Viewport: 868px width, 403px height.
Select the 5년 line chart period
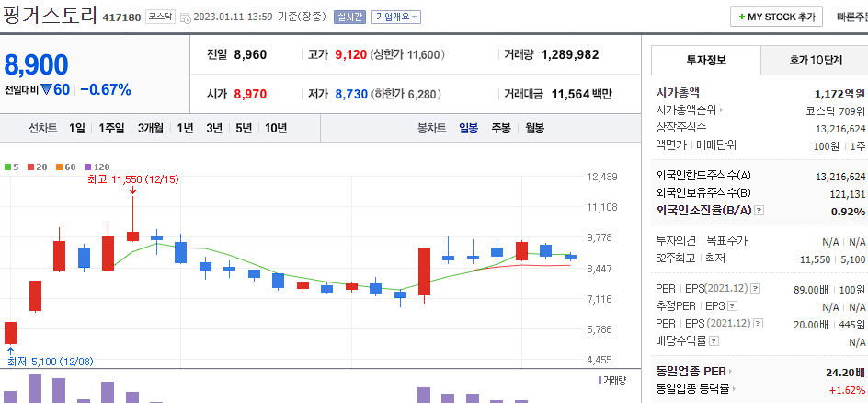pyautogui.click(x=244, y=129)
